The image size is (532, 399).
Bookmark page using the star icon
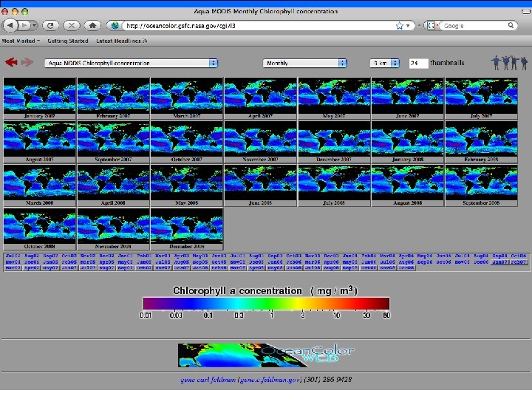coord(400,25)
